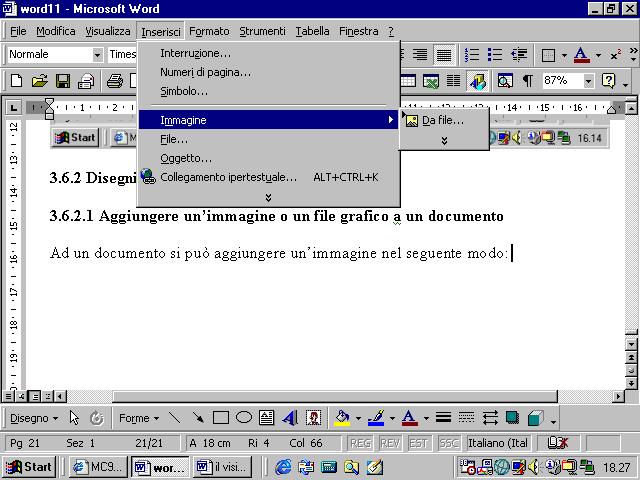640x480 pixels.
Task: Apply the yellow fill color
Action: tap(342, 418)
